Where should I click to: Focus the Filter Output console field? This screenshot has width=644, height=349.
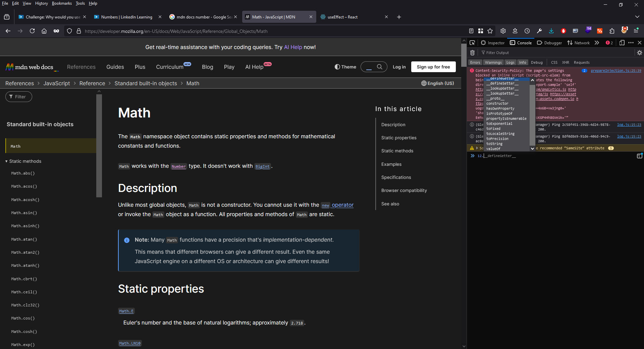557,53
